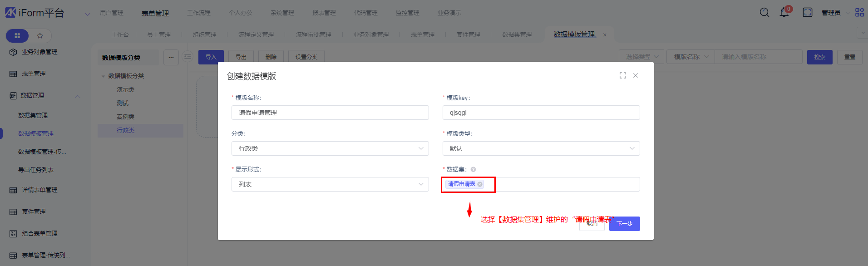Open the app grid icon at top right

click(x=859, y=12)
